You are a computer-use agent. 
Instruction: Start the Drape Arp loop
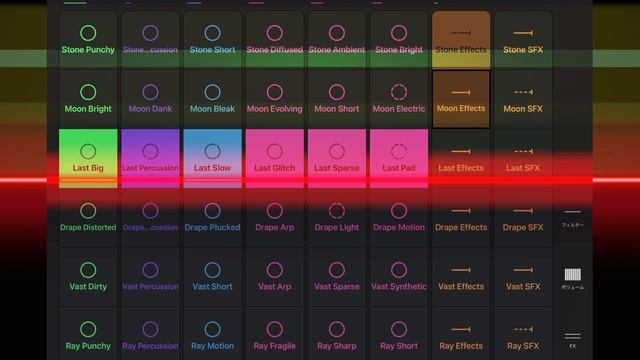pyautogui.click(x=275, y=218)
